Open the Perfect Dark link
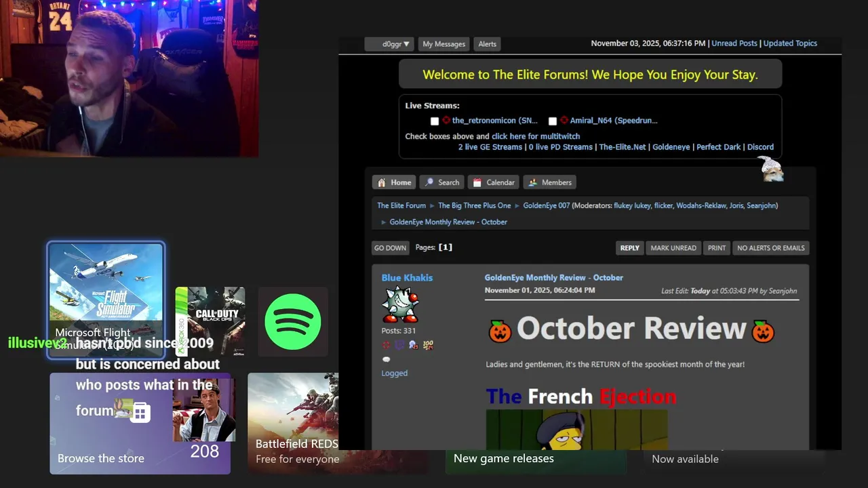The width and height of the screenshot is (868, 488). 719,147
